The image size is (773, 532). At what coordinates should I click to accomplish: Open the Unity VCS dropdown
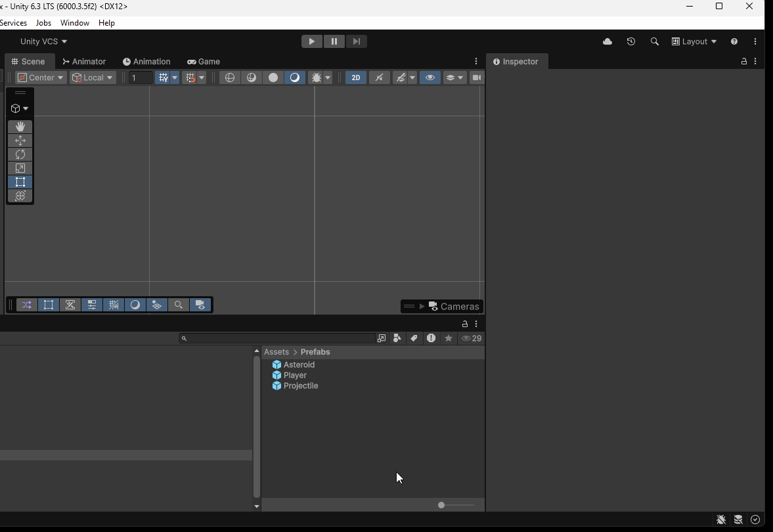click(x=43, y=41)
